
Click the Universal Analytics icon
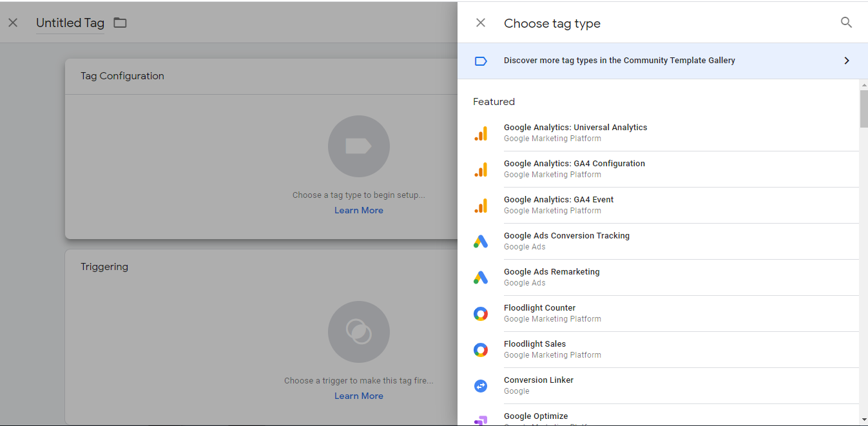[x=481, y=133]
